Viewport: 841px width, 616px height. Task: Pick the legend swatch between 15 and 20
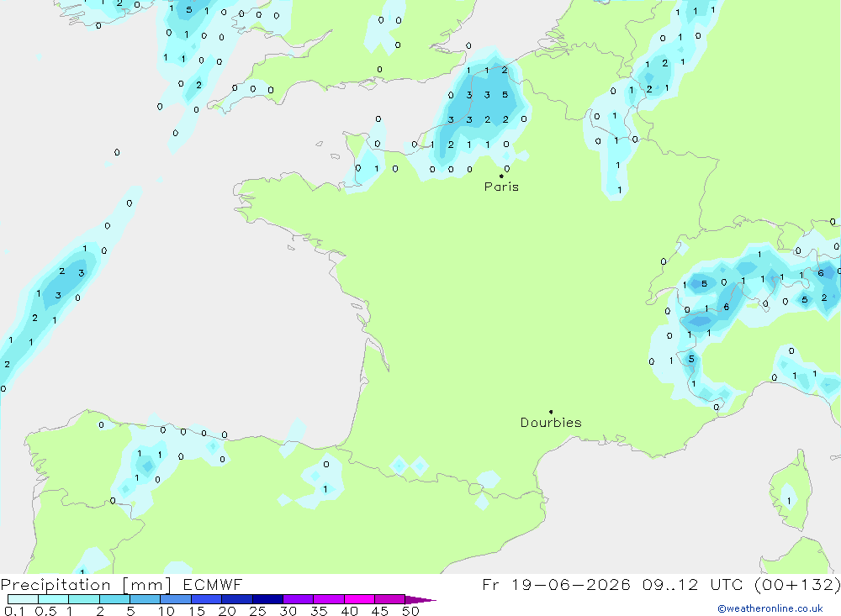[x=206, y=599]
